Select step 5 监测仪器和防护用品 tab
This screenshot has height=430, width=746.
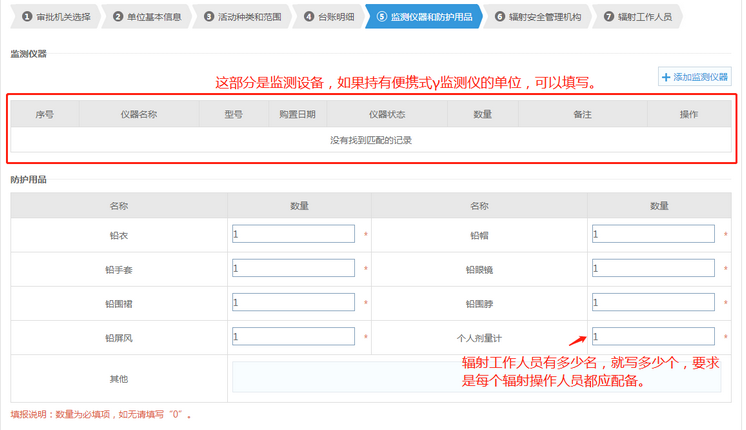click(x=424, y=17)
